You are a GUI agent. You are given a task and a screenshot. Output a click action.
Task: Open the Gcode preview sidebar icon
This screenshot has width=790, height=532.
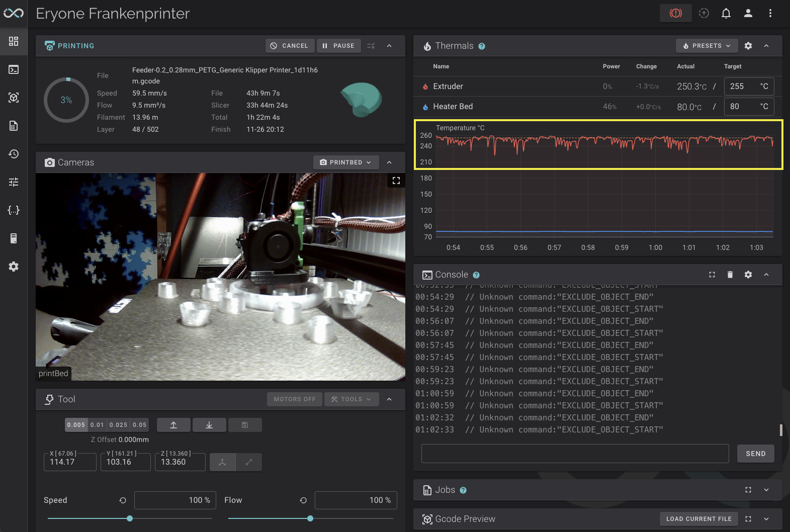click(x=14, y=98)
